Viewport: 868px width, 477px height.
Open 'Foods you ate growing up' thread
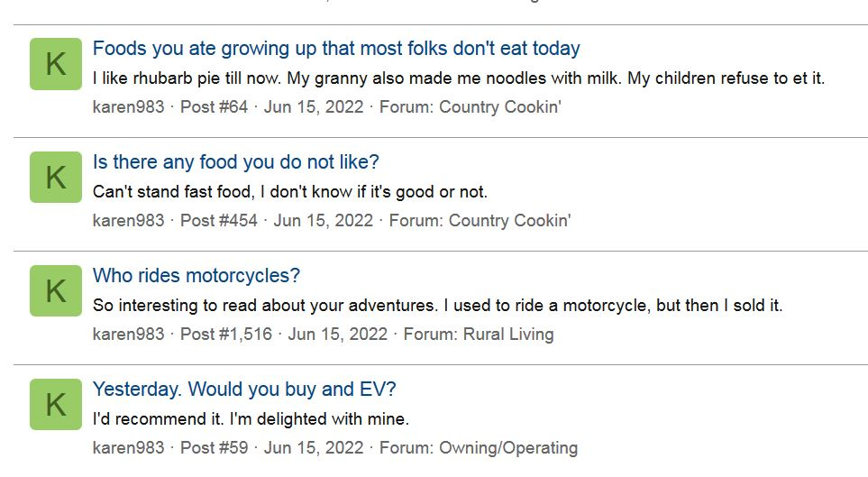pos(336,49)
